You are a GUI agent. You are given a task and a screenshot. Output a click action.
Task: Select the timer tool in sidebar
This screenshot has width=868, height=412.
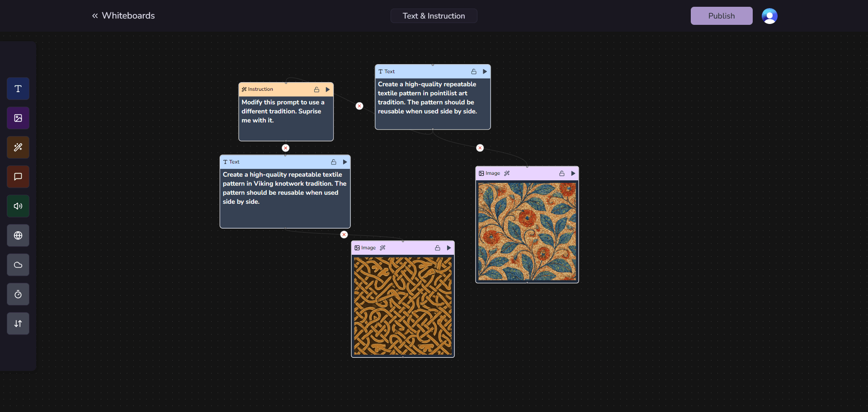coord(18,294)
